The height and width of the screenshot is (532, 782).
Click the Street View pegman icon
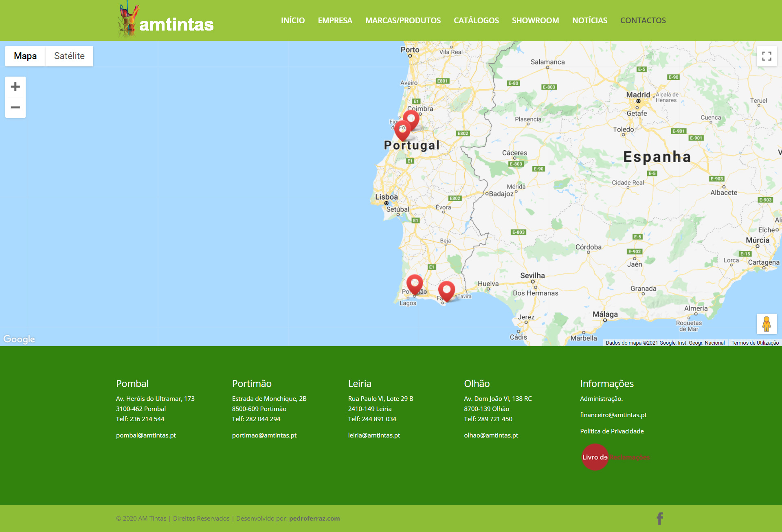pos(767,324)
